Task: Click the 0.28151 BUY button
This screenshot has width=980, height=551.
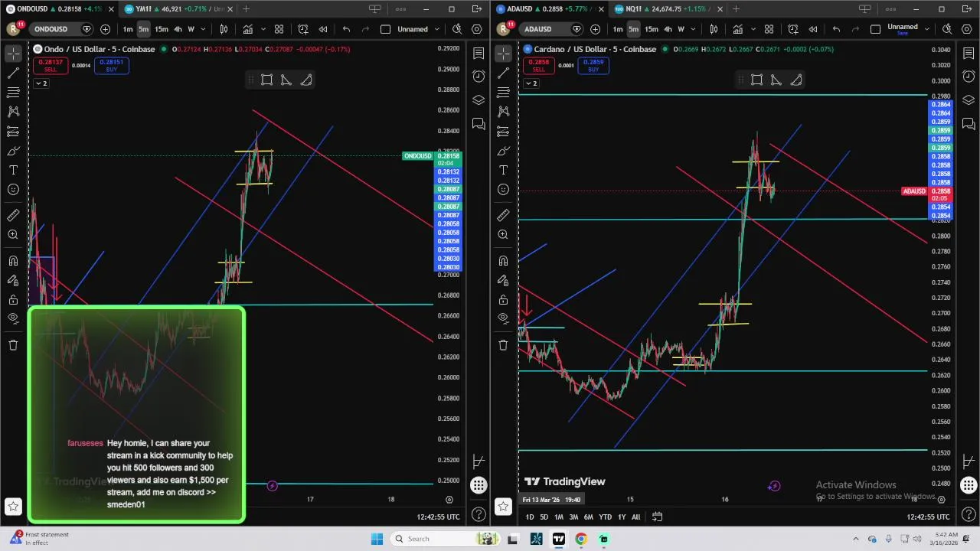Action: [111, 65]
